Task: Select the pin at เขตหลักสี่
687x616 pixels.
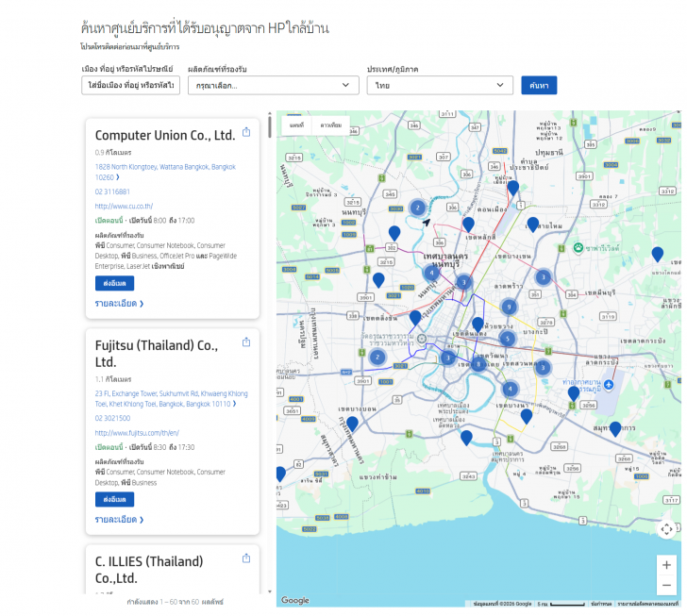Action: coord(468,224)
